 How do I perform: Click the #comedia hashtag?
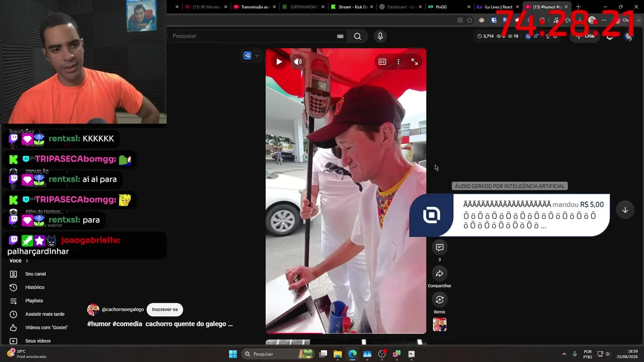coord(127,324)
